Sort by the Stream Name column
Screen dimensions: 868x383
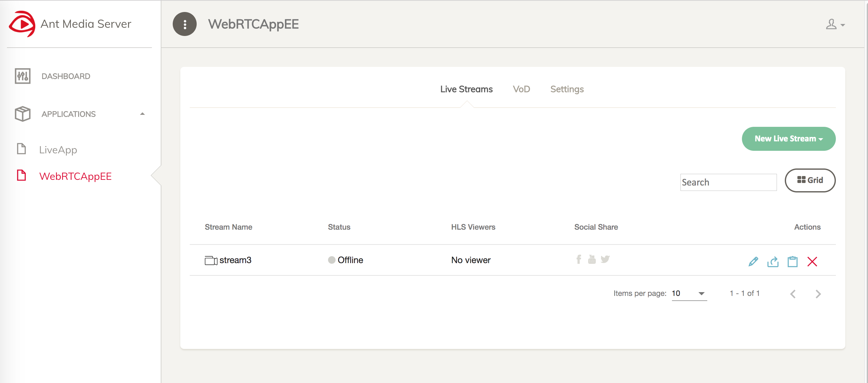(x=229, y=227)
